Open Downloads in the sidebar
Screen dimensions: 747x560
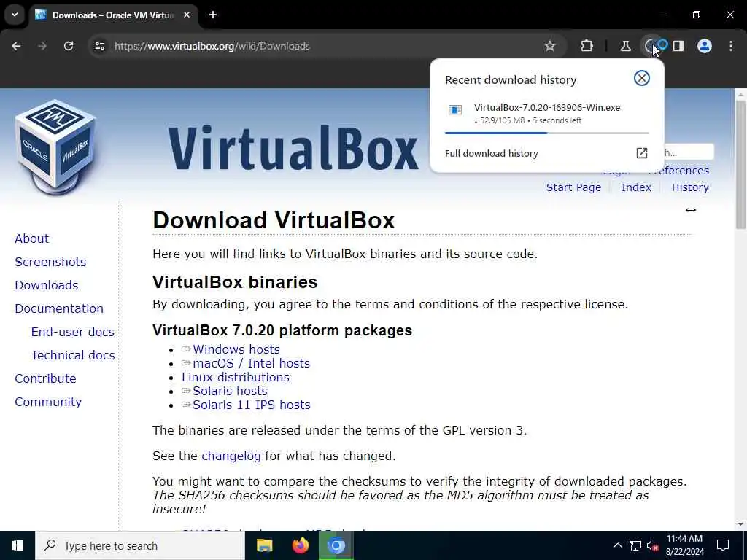[x=46, y=285]
